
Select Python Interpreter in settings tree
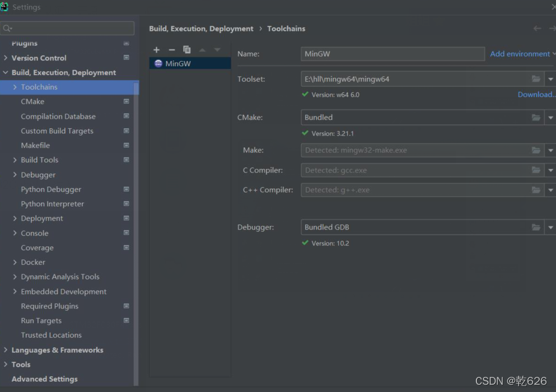click(52, 204)
